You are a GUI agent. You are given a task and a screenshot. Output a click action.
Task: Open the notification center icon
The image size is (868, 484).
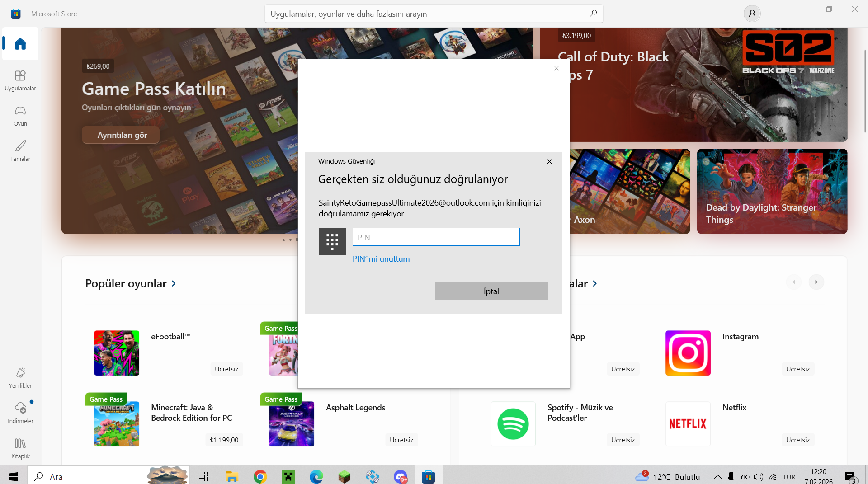coord(850,477)
